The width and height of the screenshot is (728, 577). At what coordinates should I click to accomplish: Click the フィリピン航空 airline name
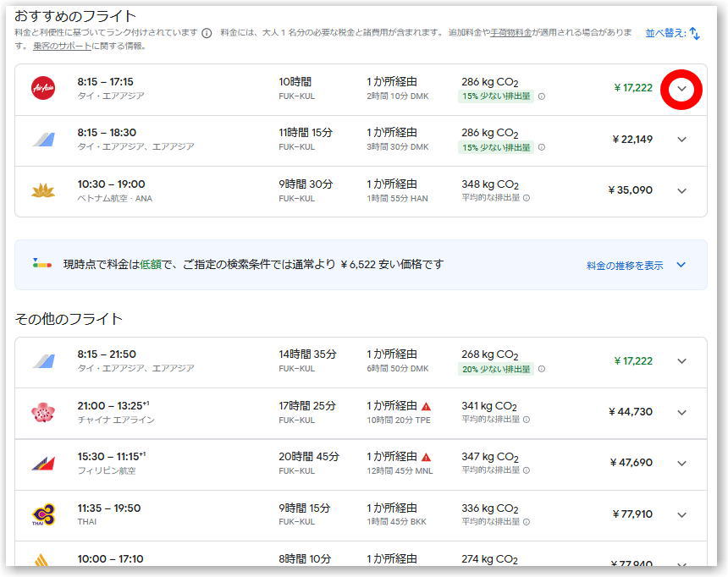pyautogui.click(x=107, y=470)
